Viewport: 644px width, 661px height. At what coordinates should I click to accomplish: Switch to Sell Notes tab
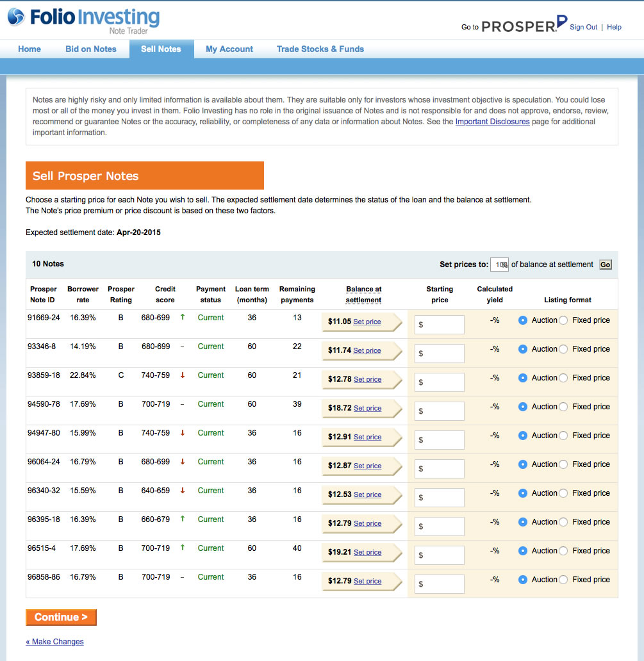tap(161, 49)
